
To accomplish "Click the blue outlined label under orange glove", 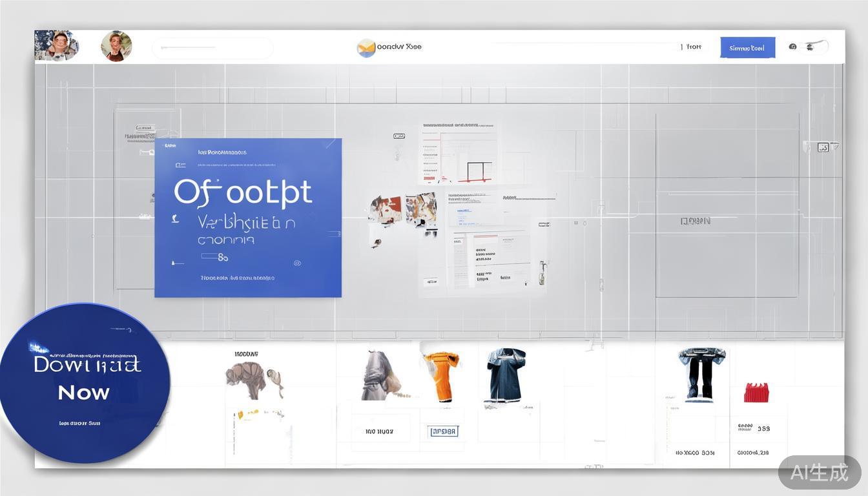I will point(443,431).
